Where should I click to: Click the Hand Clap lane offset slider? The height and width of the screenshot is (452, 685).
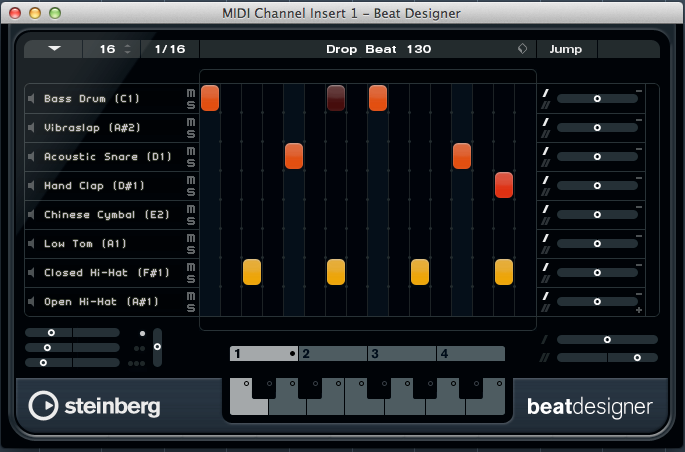pyautogui.click(x=597, y=186)
